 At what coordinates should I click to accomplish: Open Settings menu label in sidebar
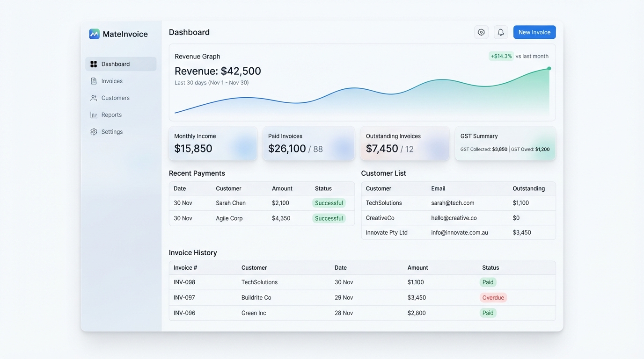(112, 132)
